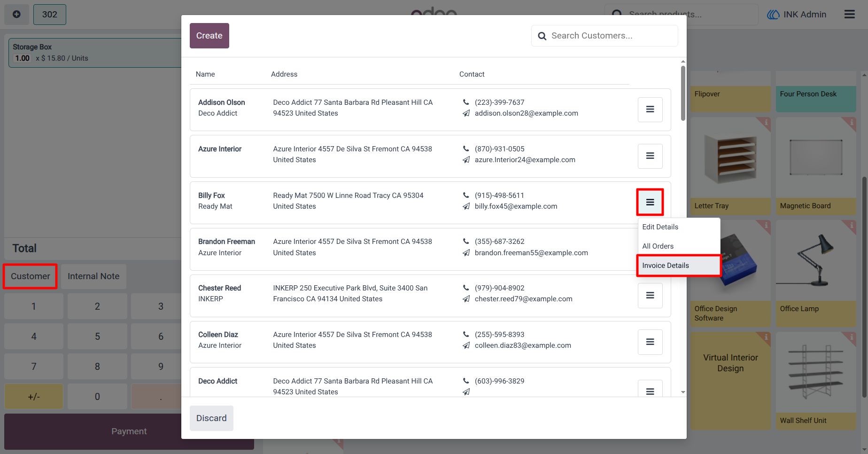The image size is (868, 454).
Task: Click the INK Admin user logo icon
Action: pyautogui.click(x=773, y=15)
